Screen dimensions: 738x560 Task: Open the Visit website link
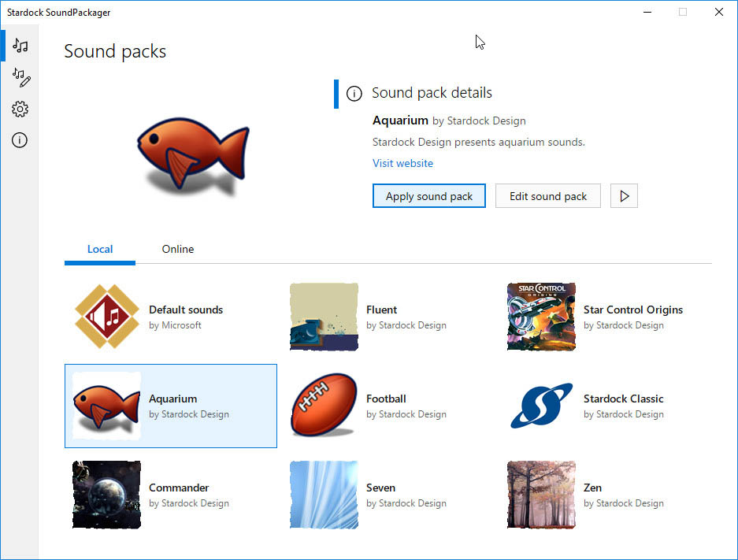click(x=403, y=163)
